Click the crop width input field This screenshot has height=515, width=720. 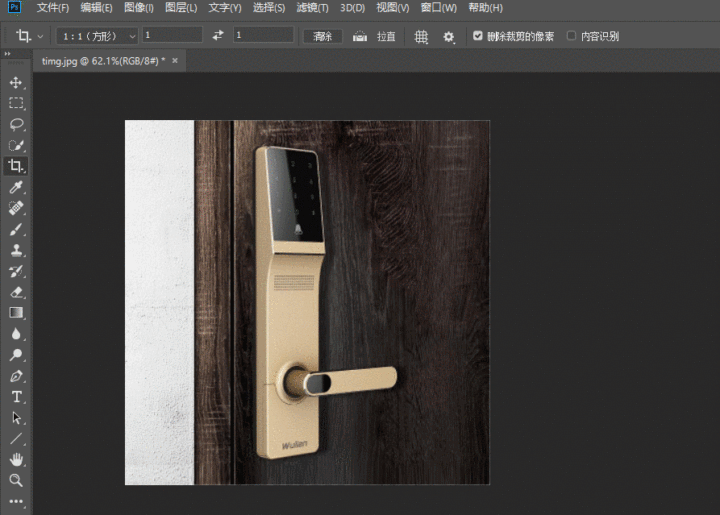pos(173,36)
